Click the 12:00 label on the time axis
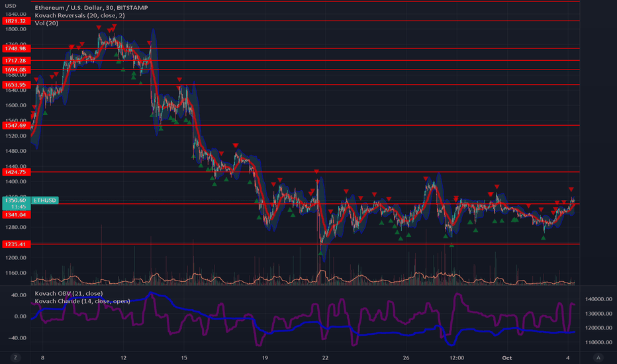Image resolution: width=617 pixels, height=364 pixels. click(456, 358)
